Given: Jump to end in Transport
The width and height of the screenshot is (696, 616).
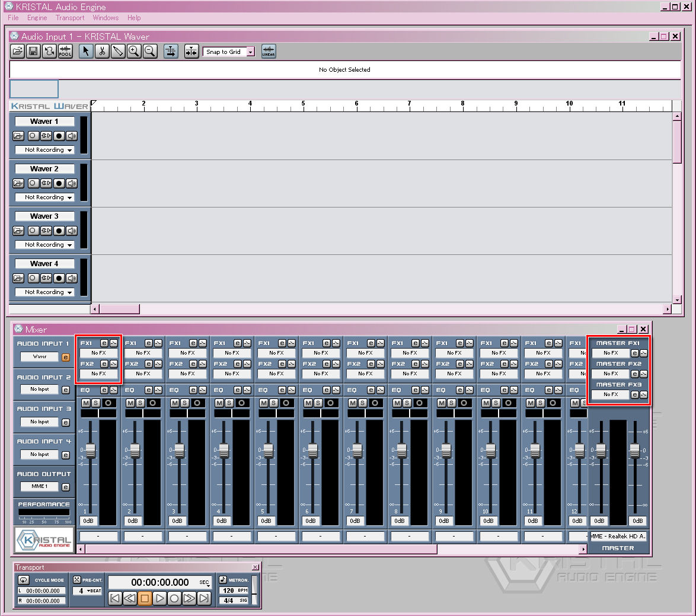Looking at the screenshot, I should (x=204, y=598).
